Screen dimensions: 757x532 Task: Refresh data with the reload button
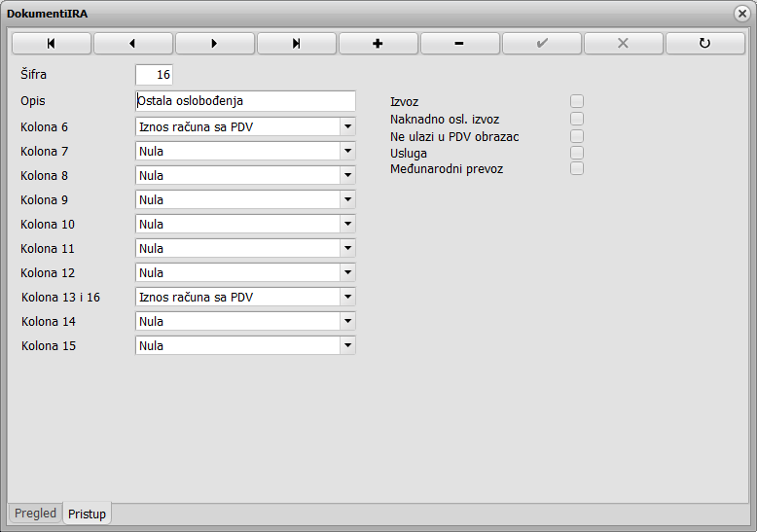click(x=705, y=44)
